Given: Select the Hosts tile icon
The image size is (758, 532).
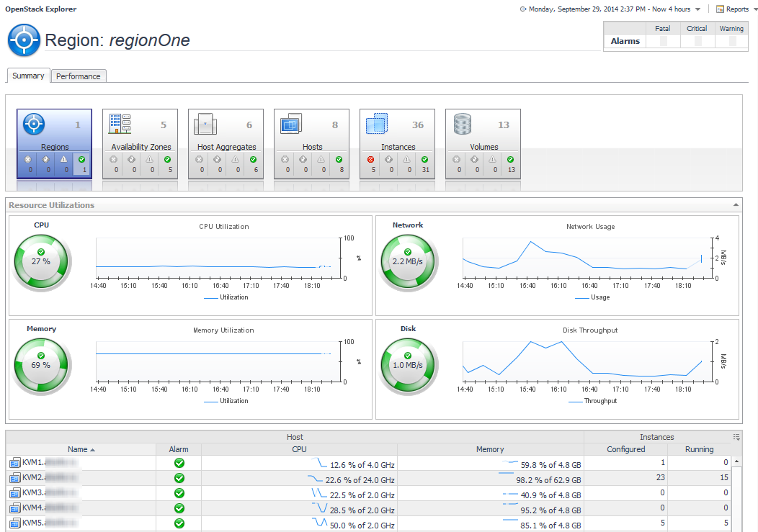Looking at the screenshot, I should [x=292, y=125].
